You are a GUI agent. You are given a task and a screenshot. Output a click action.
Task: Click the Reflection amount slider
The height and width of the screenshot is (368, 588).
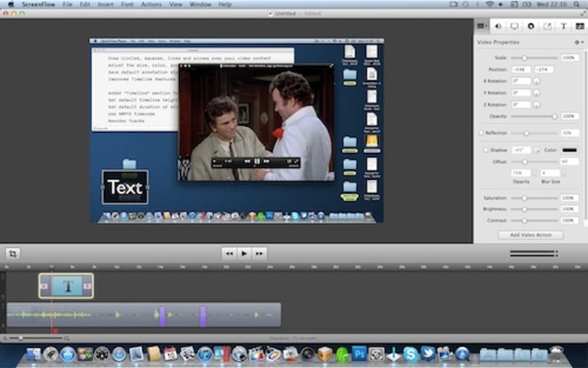[534, 133]
